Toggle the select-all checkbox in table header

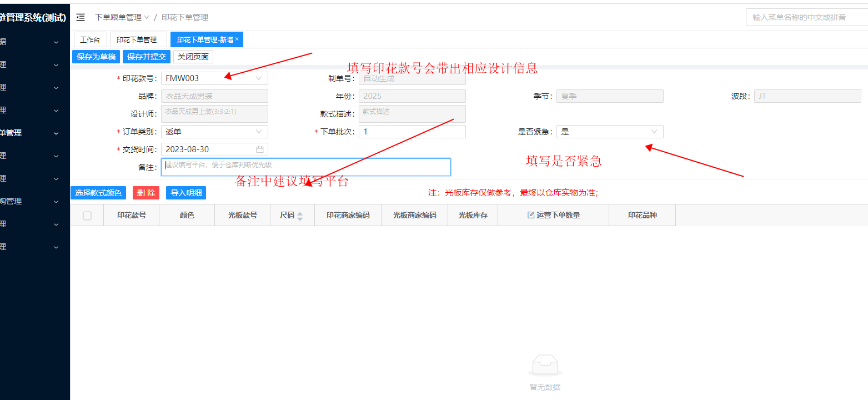click(87, 216)
